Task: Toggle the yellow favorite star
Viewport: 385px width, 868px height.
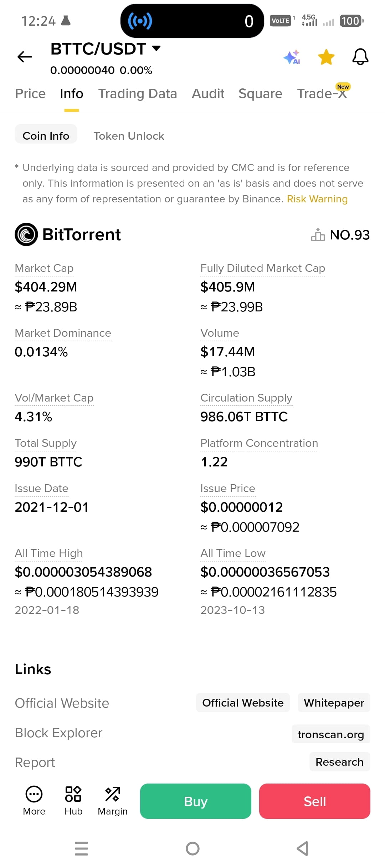Action: click(x=326, y=57)
